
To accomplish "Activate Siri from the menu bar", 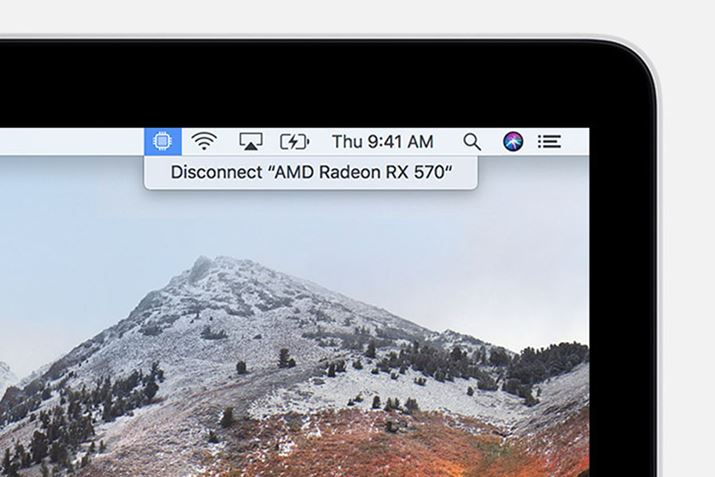I will pyautogui.click(x=513, y=141).
